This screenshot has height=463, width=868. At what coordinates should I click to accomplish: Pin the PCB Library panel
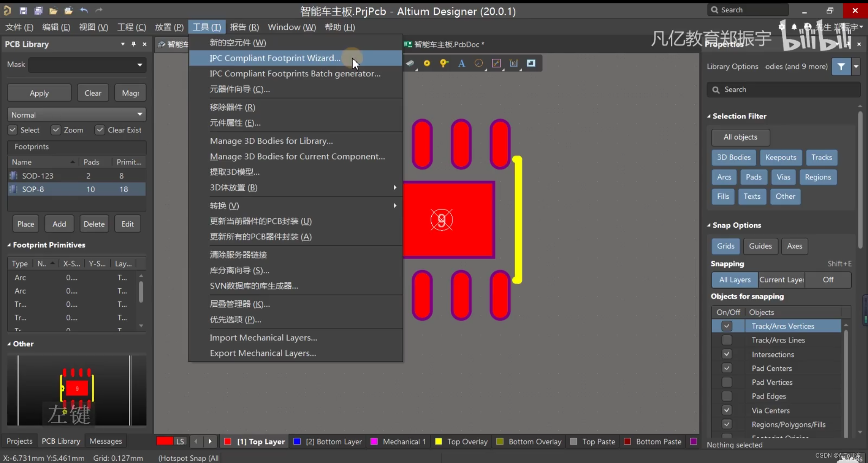(x=133, y=44)
